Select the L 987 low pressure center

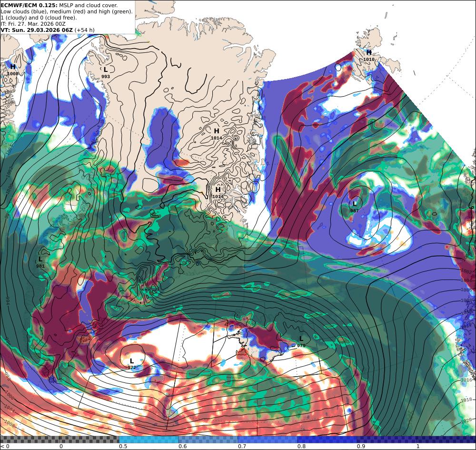pyautogui.click(x=354, y=207)
